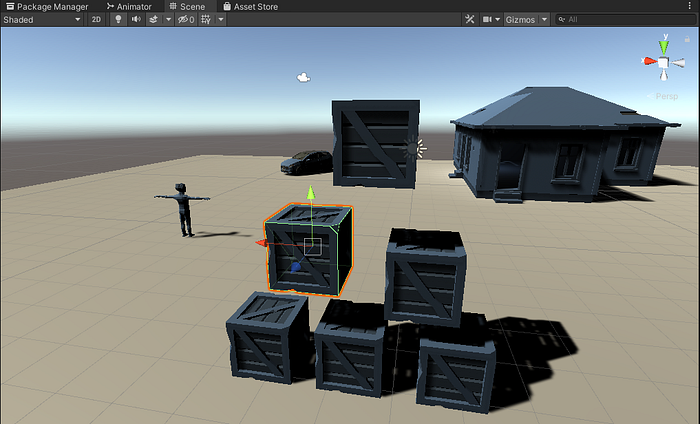Click the red X axis cone on orientation gizmo
This screenshot has height=424, width=700.
click(x=648, y=62)
